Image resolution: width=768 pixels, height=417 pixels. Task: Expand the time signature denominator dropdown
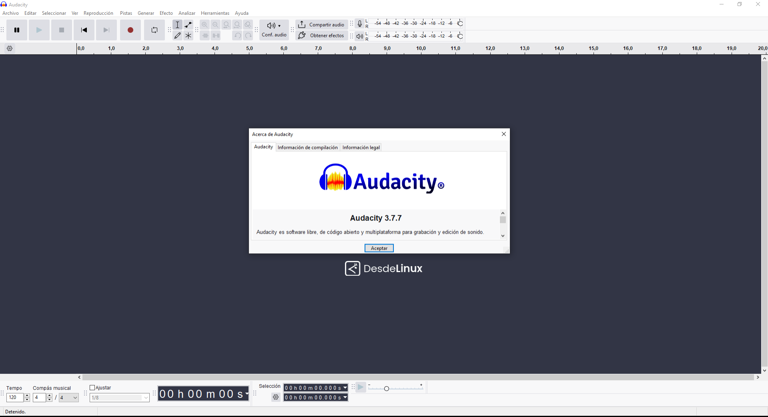pos(74,398)
